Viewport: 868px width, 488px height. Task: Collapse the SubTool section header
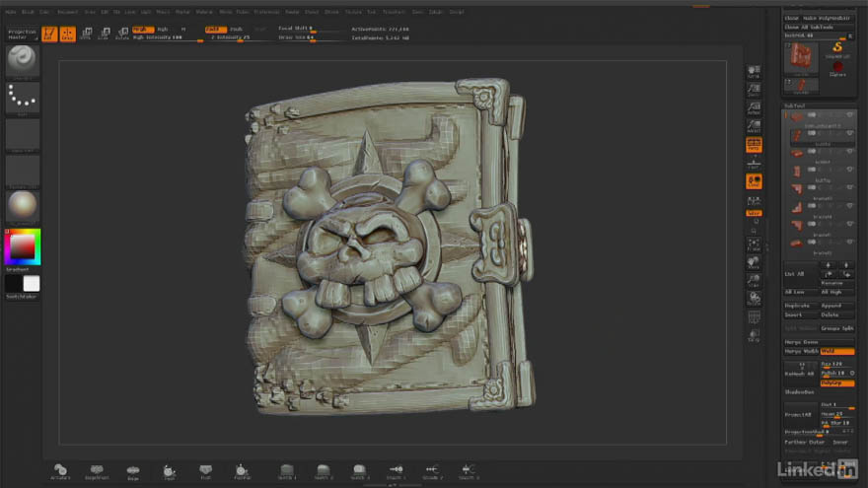[795, 105]
